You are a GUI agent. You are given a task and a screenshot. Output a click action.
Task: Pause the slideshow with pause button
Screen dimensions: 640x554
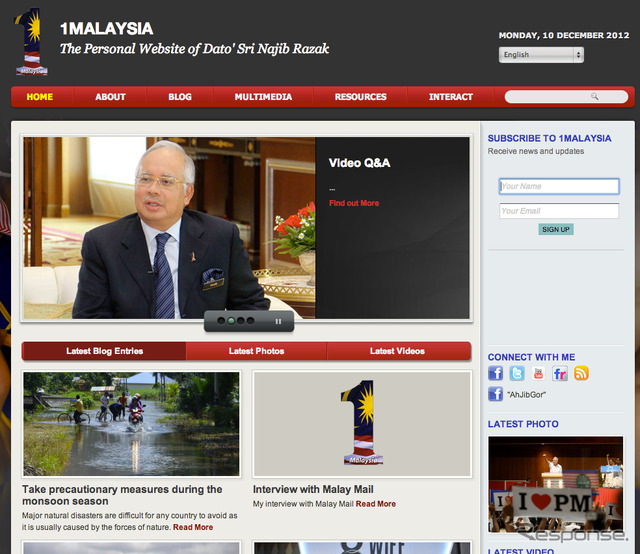pyautogui.click(x=278, y=321)
